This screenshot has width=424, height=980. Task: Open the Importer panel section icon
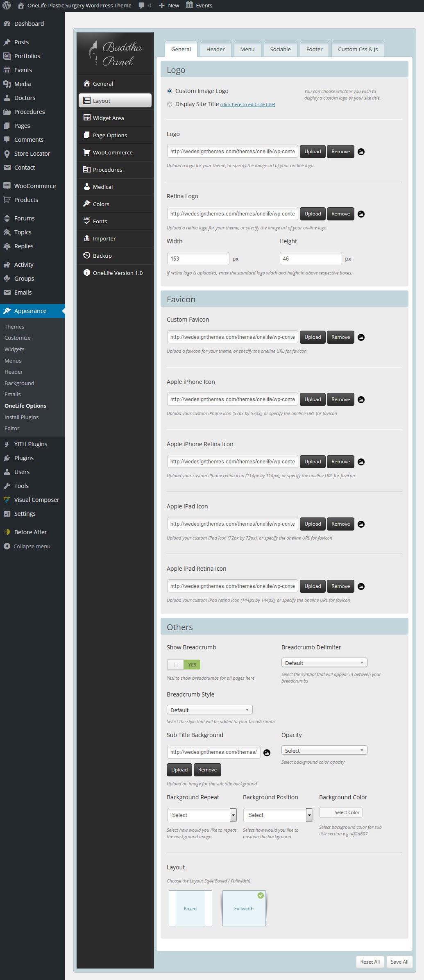(86, 238)
